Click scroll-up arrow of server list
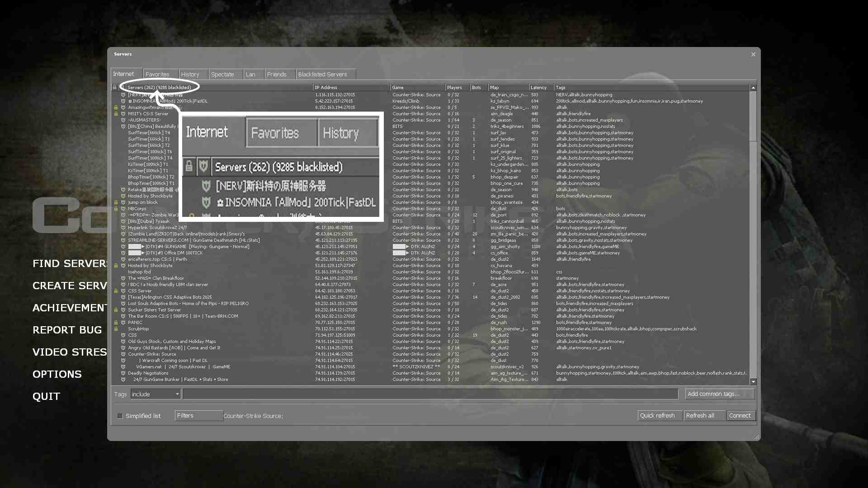The height and width of the screenshot is (488, 868). click(x=753, y=88)
